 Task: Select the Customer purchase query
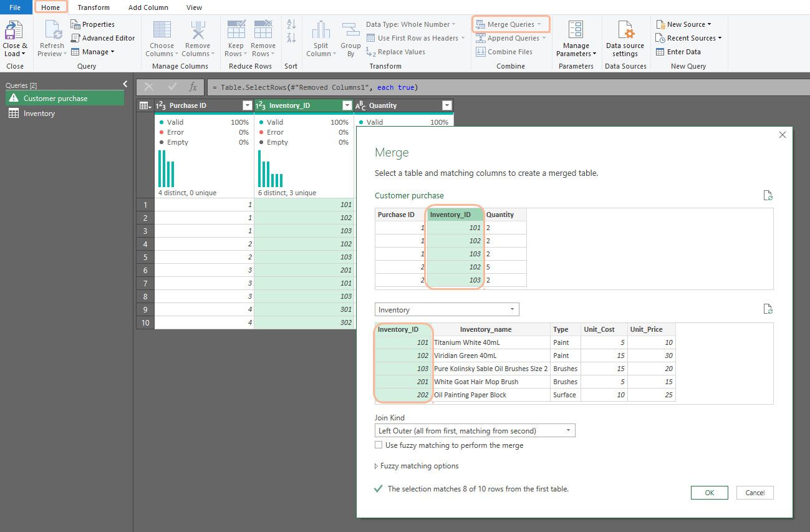(65, 99)
